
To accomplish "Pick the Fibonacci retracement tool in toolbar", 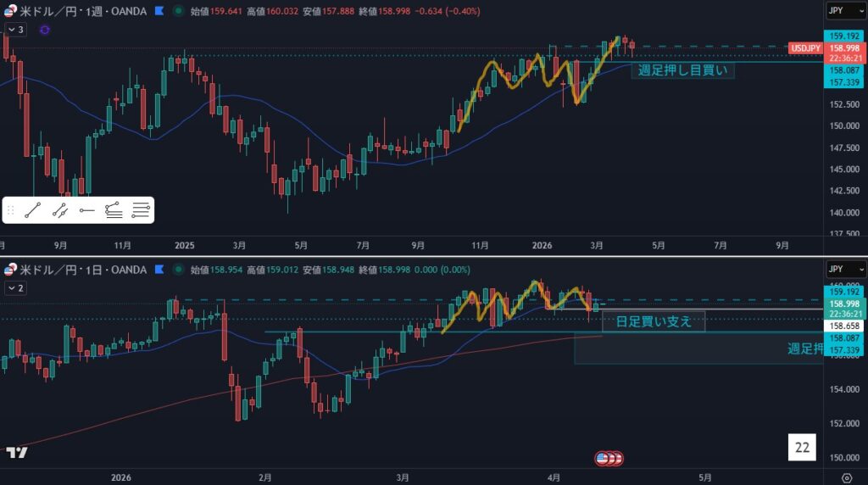I will pos(114,209).
